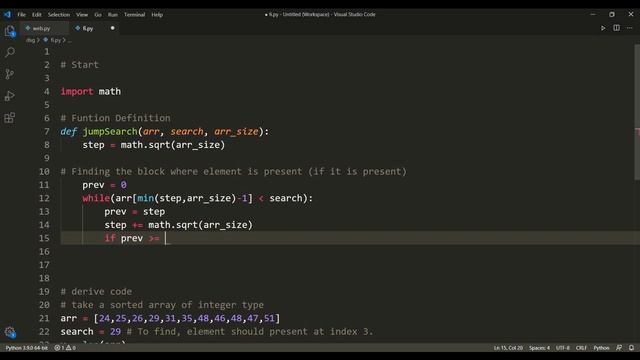Click 'step = math.sqrt(arr_size)' on line 8
Image resolution: width=640 pixels, height=360 pixels.
coord(153,145)
